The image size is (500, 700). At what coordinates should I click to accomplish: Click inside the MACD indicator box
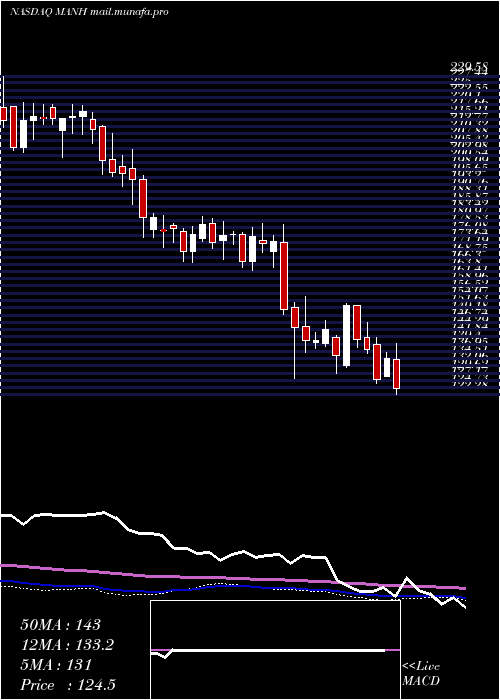[275, 650]
